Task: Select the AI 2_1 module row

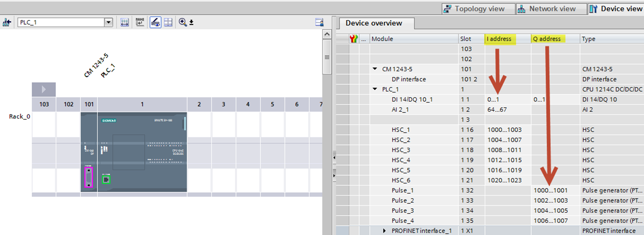Action: coord(490,110)
